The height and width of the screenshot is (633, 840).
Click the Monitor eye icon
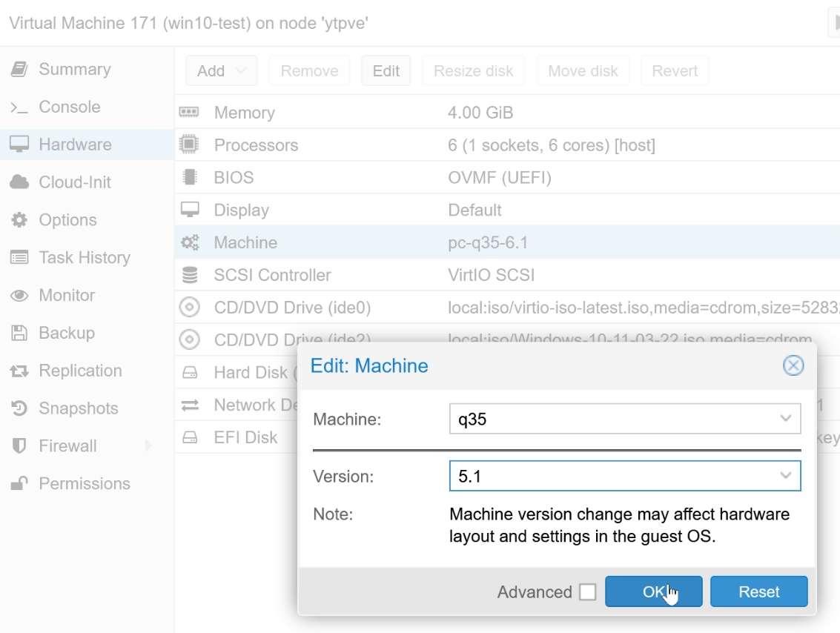coord(19,296)
